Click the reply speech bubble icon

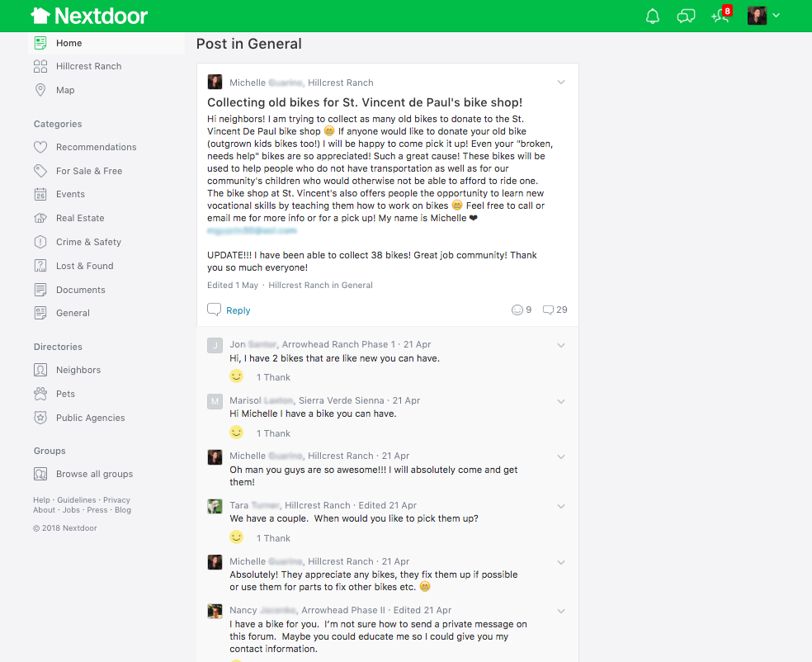pos(214,310)
